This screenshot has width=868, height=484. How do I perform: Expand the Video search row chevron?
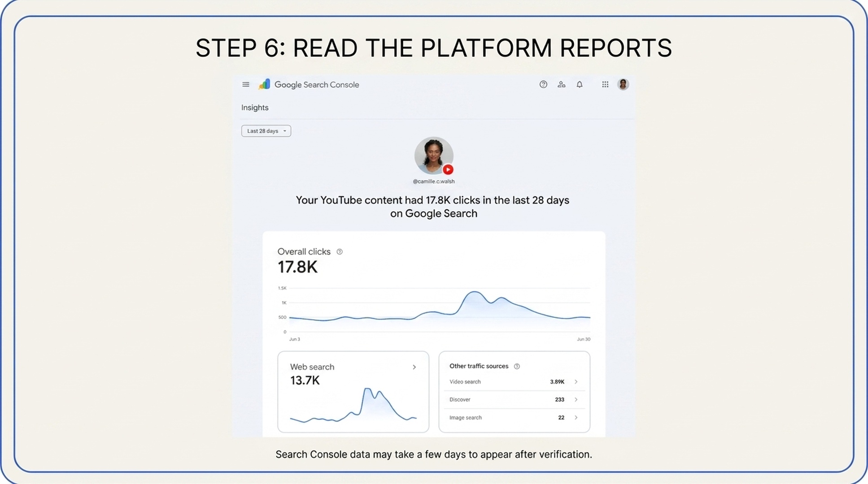[x=576, y=382]
